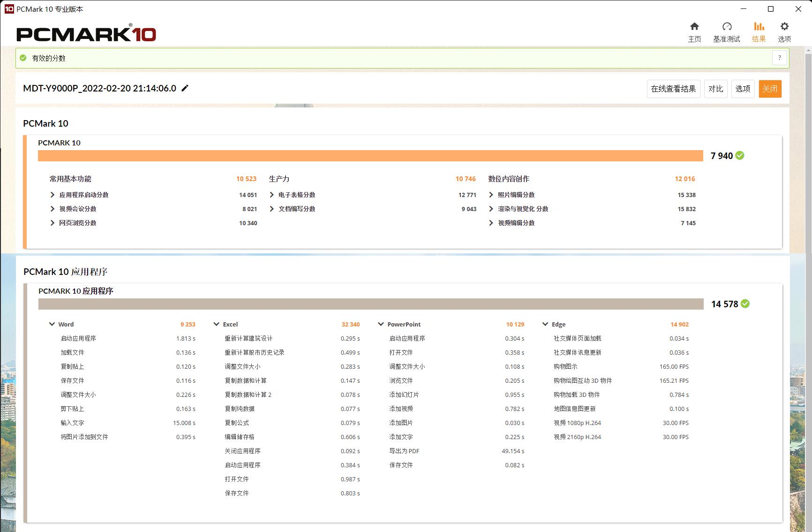Click the pencil icon to rename result
This screenshot has width=812, height=532.
[x=185, y=88]
